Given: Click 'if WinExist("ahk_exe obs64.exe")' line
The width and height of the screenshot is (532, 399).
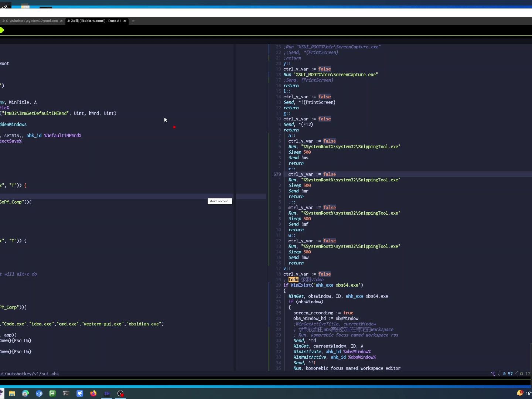Looking at the screenshot, I should pos(323,285).
